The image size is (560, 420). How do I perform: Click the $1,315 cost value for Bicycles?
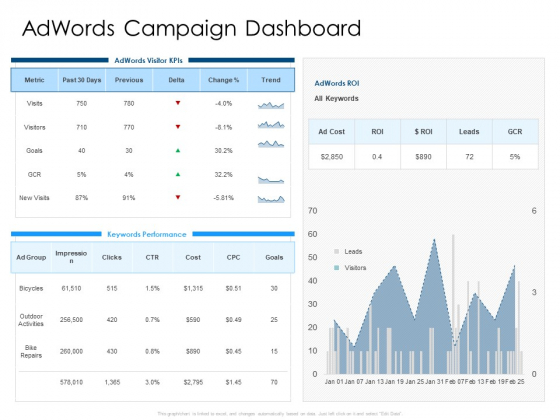click(193, 288)
